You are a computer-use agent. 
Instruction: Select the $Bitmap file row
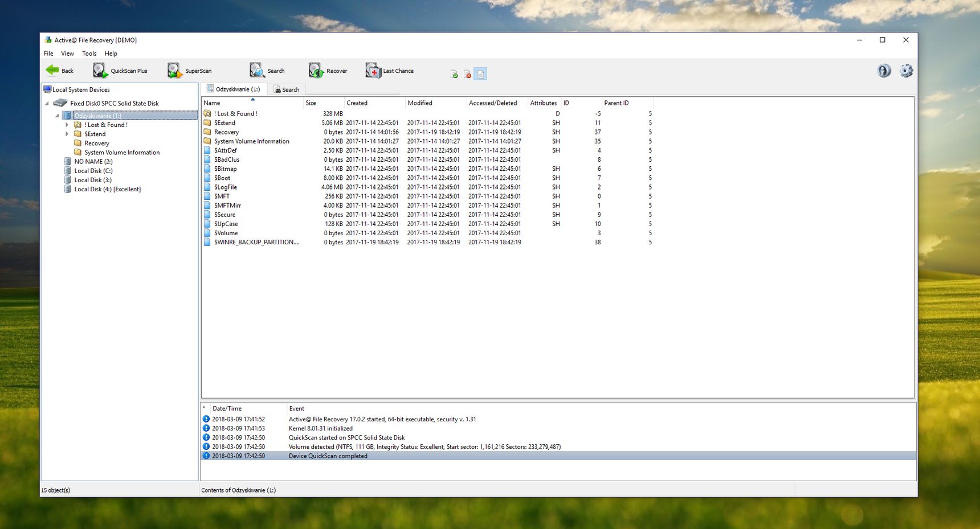427,169
